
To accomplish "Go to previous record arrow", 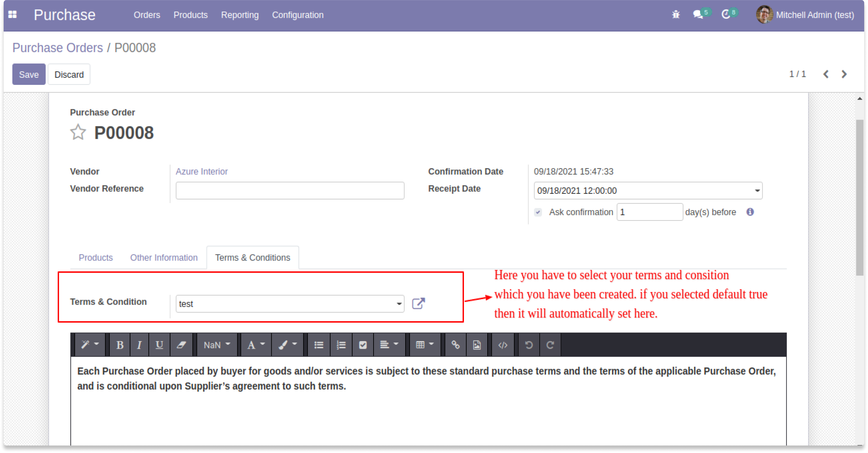I will 826,74.
